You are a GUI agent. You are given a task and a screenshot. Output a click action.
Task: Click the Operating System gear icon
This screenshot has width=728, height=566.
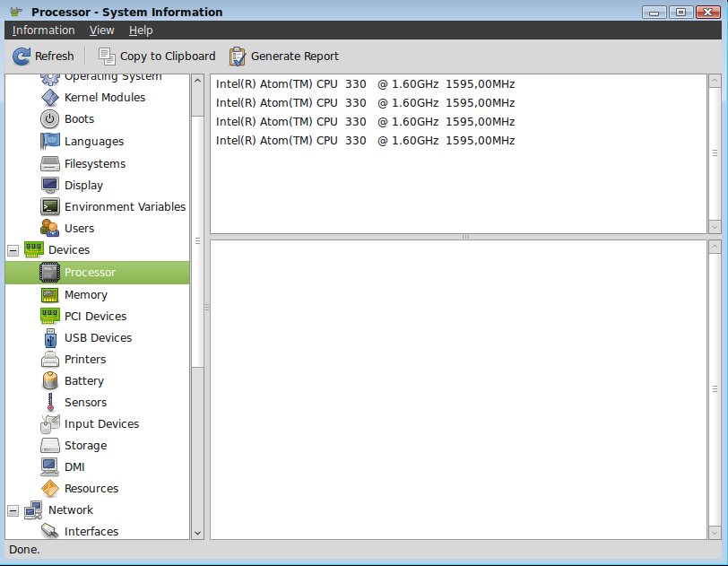pyautogui.click(x=49, y=79)
